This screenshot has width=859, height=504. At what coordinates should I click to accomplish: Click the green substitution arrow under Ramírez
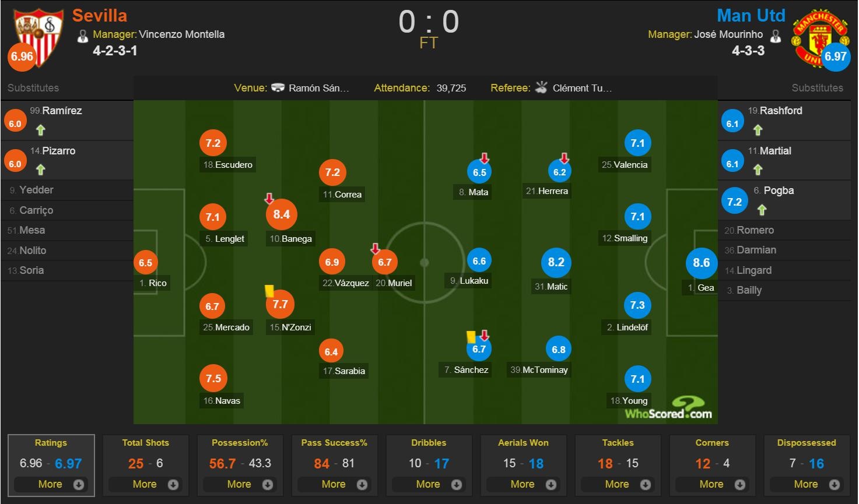click(x=40, y=130)
